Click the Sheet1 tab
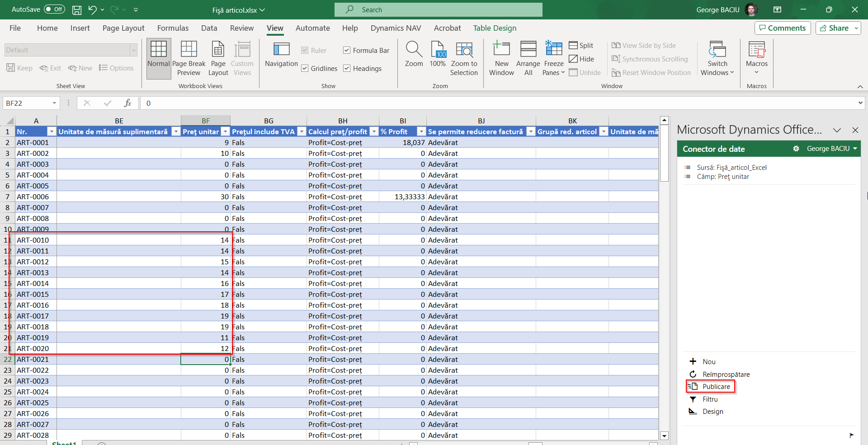Screen dimensions: 868x445 click(x=64, y=443)
